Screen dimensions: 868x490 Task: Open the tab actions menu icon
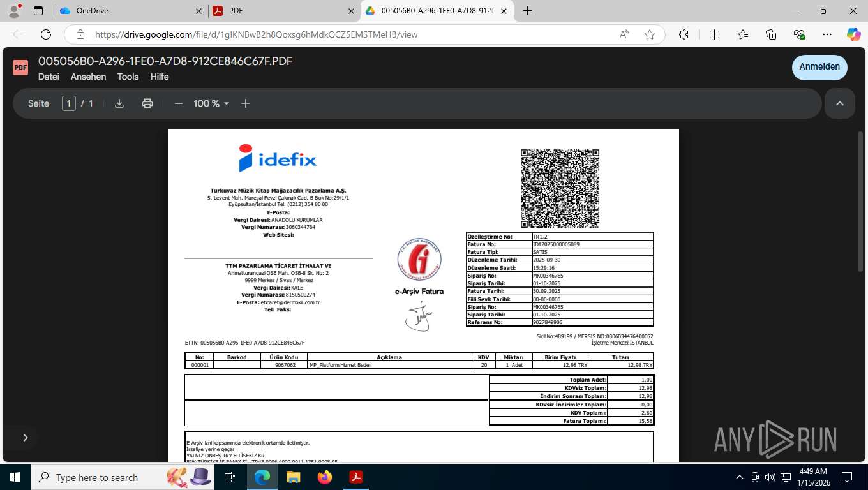38,11
